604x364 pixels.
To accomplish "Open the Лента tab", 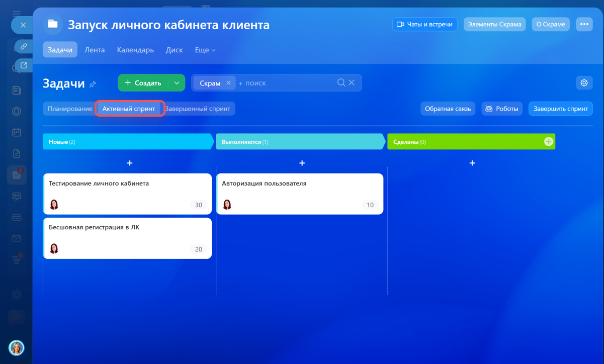I will pos(95,50).
